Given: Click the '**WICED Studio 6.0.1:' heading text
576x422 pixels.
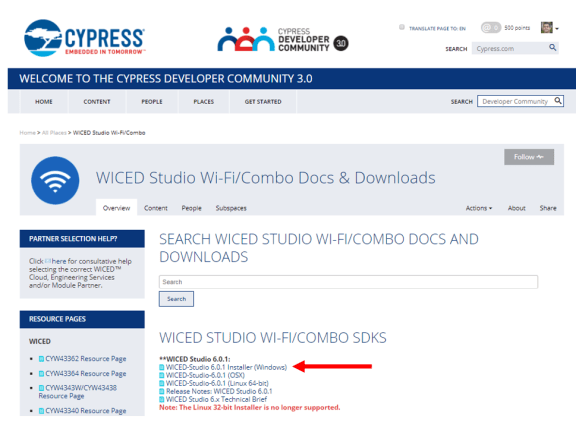Looking at the screenshot, I should [x=195, y=359].
